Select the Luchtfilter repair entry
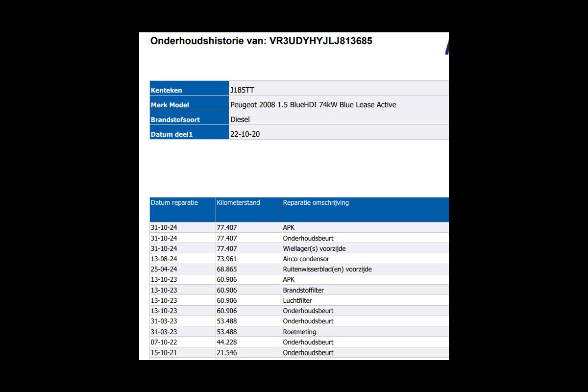Screen dimensions: 588x392 297,300
